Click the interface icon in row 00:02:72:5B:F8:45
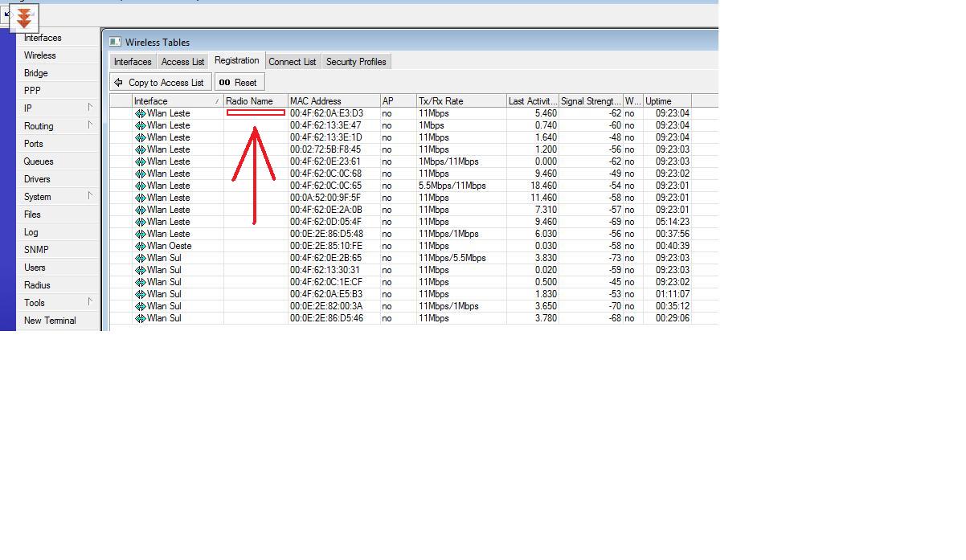 coord(140,149)
